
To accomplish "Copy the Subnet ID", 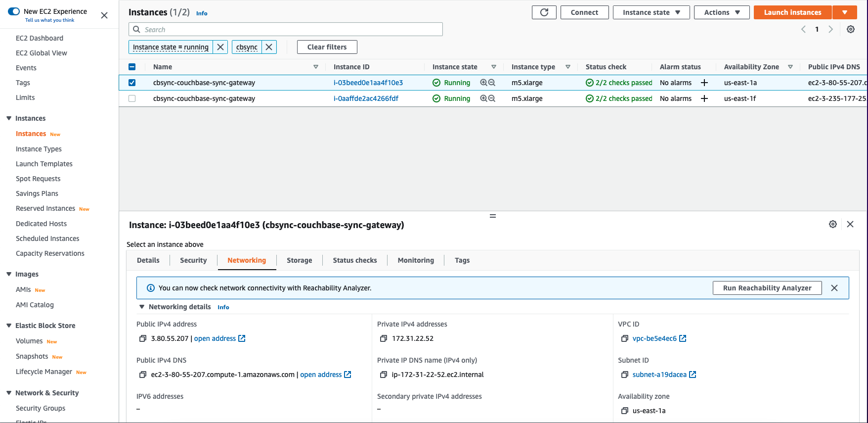I will click(x=625, y=375).
